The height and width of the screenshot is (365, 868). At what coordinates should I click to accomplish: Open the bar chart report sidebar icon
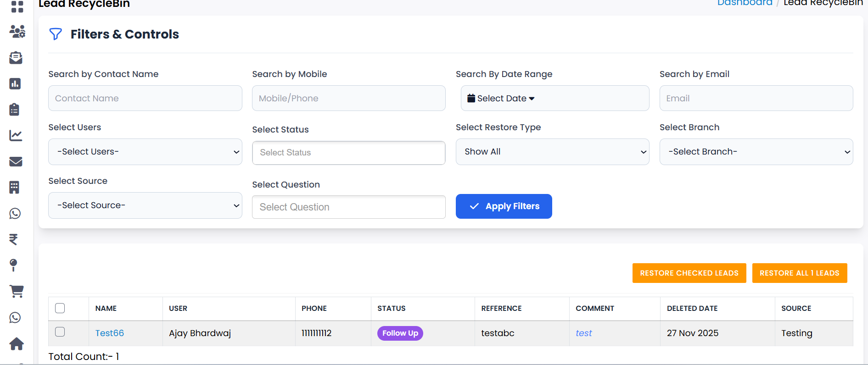click(15, 83)
